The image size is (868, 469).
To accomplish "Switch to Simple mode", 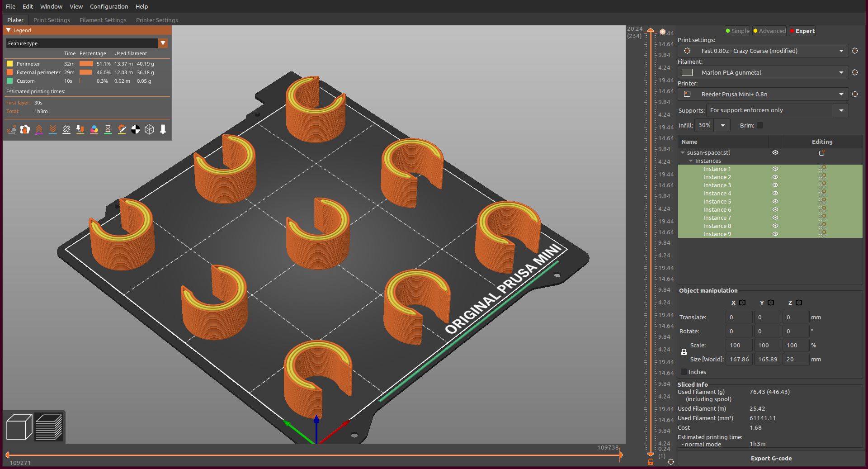I will coord(737,31).
